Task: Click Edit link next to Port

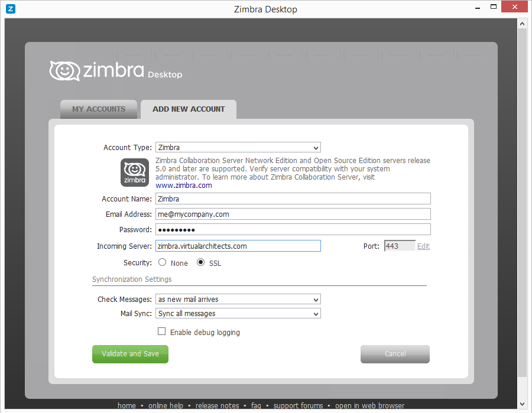Action: 423,246
